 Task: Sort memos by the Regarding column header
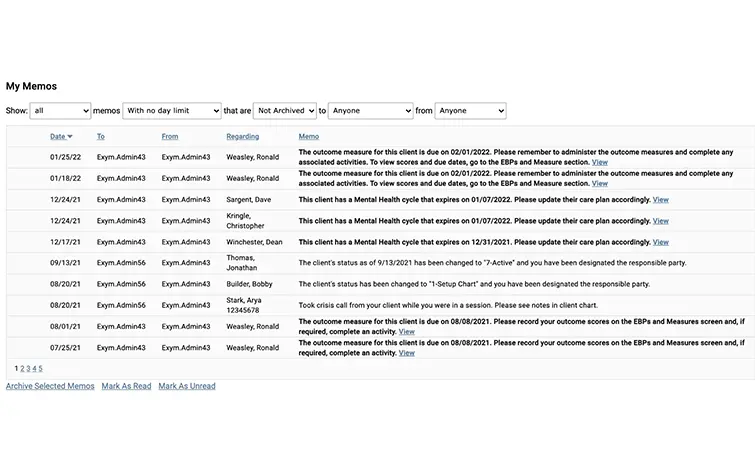click(242, 137)
